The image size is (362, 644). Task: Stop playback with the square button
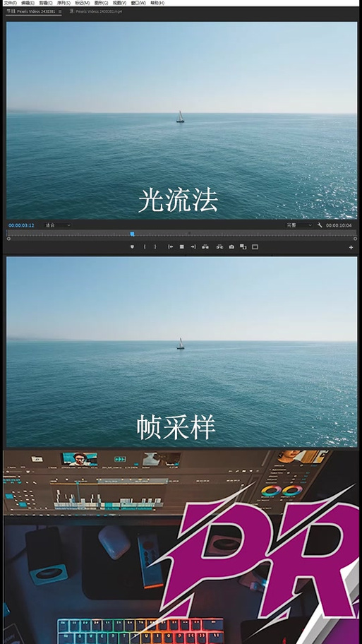[x=182, y=247]
